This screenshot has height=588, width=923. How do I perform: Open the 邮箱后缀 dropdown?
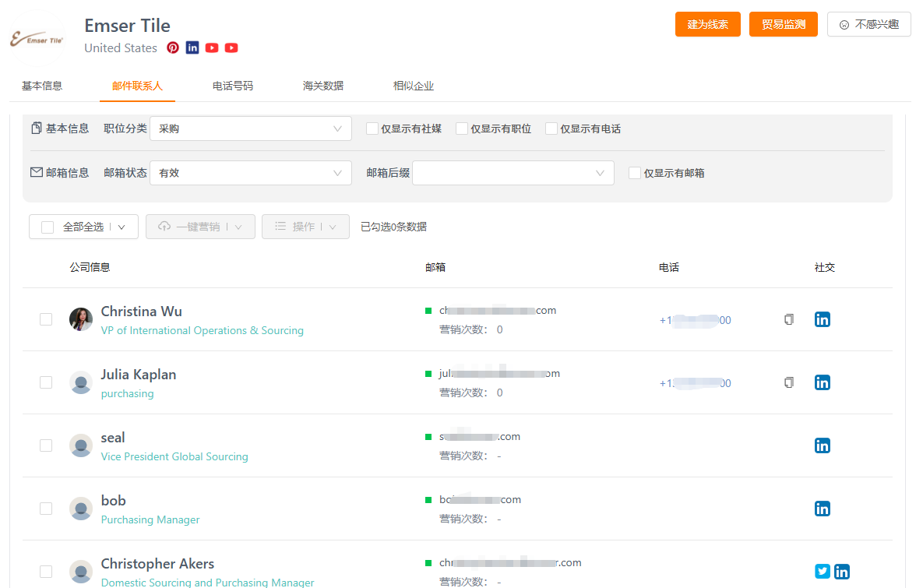(x=513, y=173)
